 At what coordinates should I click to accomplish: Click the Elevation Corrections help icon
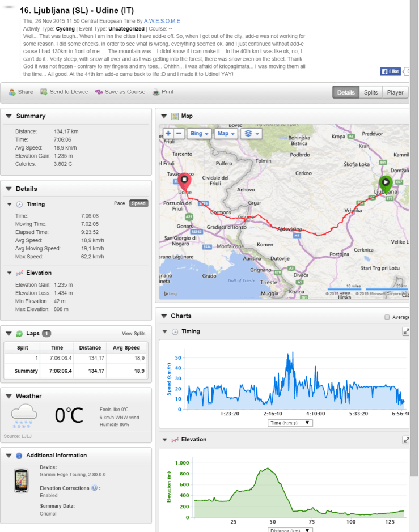pos(94,488)
